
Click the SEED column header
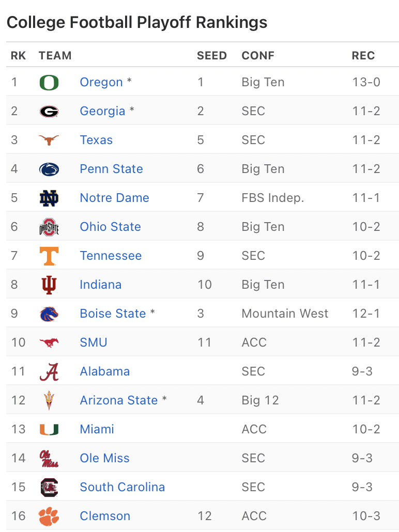[212, 56]
